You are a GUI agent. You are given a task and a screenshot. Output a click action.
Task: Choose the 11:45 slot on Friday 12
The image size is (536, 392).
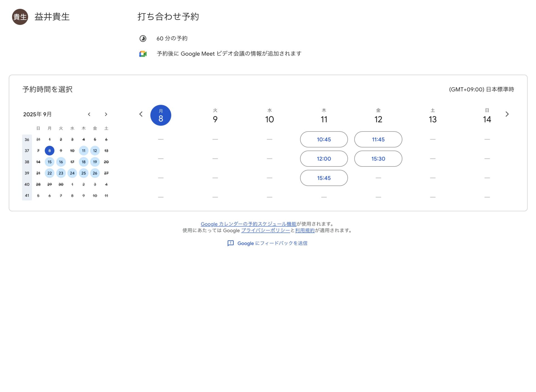coord(378,139)
